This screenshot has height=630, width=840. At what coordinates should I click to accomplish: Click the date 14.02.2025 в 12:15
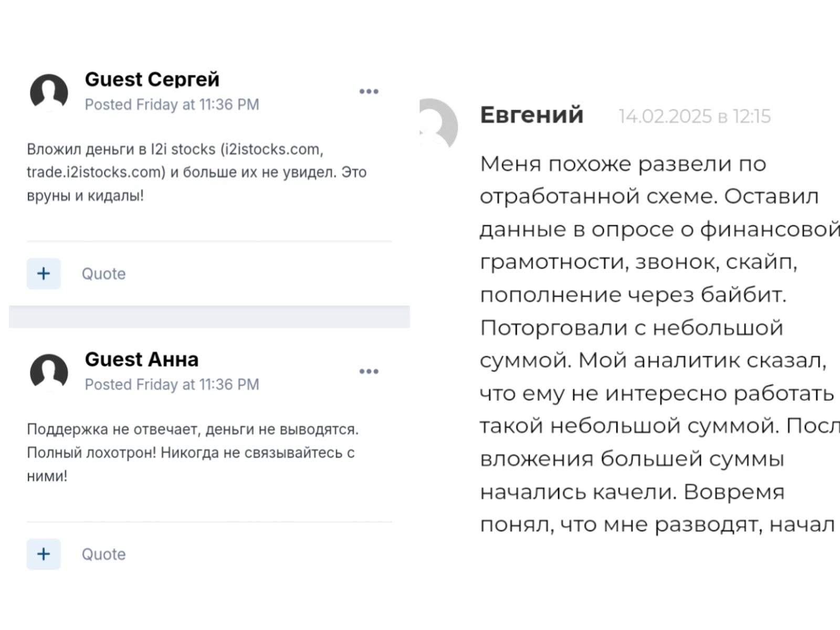[694, 116]
